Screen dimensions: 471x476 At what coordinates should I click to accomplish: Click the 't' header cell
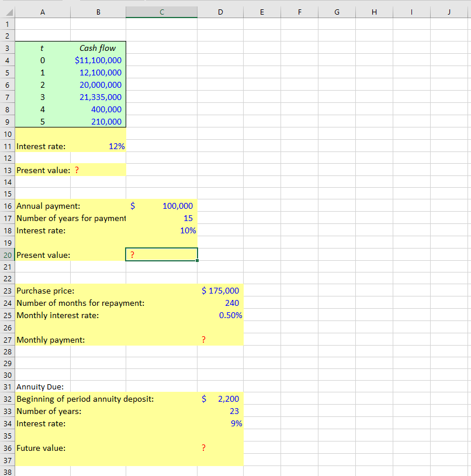point(43,48)
